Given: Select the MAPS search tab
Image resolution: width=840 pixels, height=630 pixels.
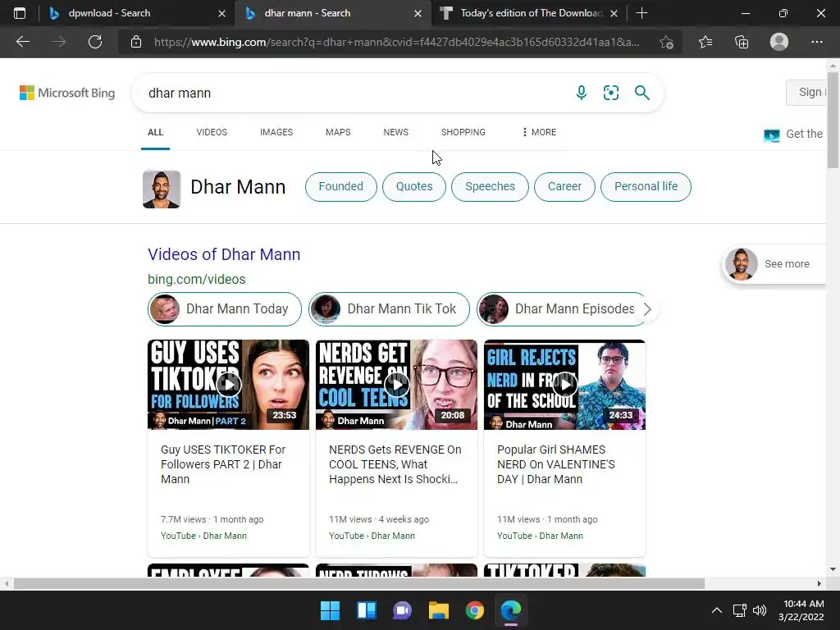Looking at the screenshot, I should click(338, 132).
